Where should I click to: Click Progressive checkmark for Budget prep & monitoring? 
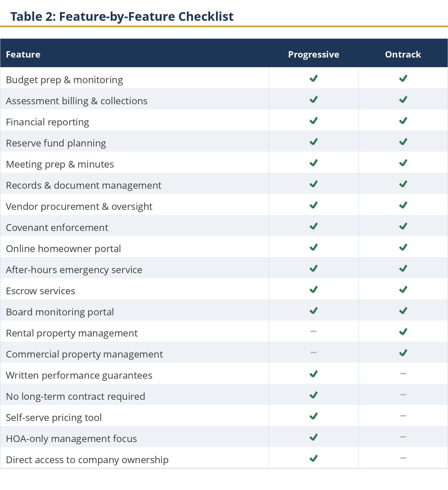(314, 78)
